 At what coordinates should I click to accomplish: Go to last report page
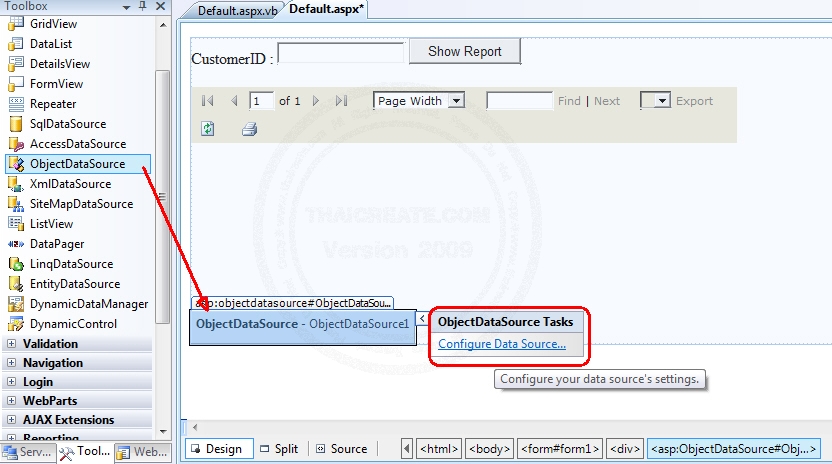coord(342,101)
